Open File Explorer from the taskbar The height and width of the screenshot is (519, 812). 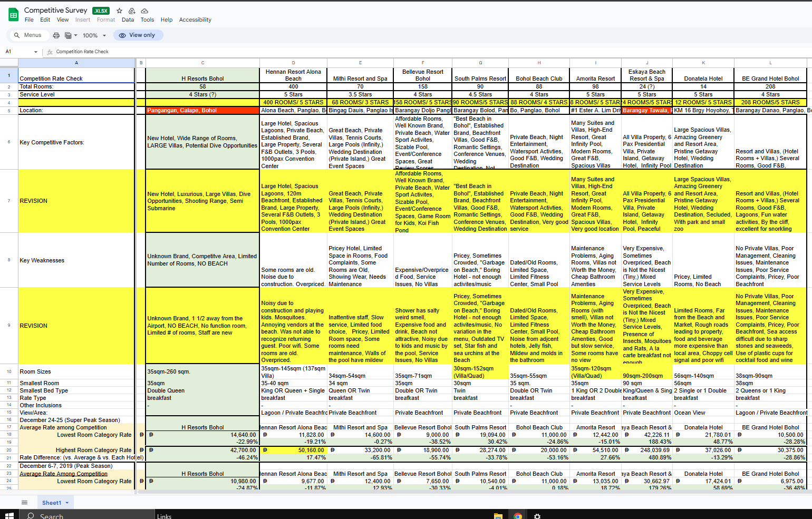[498, 516]
